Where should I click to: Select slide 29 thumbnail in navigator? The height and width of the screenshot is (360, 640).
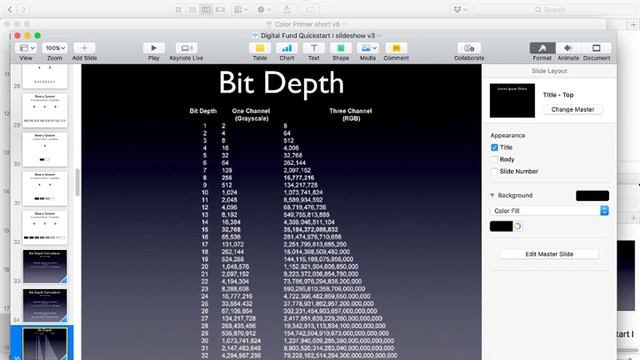[45, 110]
